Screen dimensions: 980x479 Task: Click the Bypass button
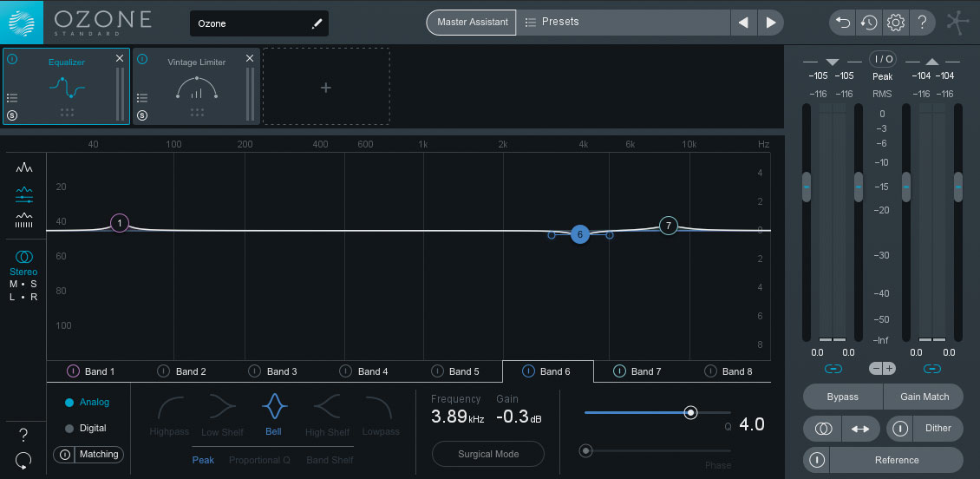(842, 397)
